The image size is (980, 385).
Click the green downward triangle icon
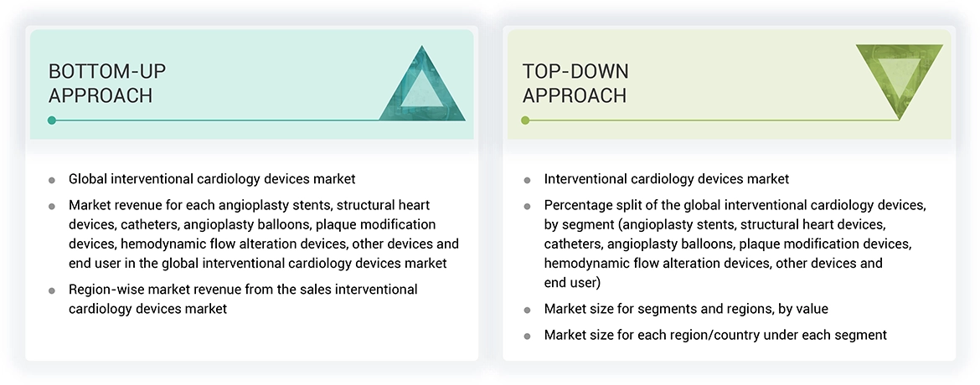(900, 77)
